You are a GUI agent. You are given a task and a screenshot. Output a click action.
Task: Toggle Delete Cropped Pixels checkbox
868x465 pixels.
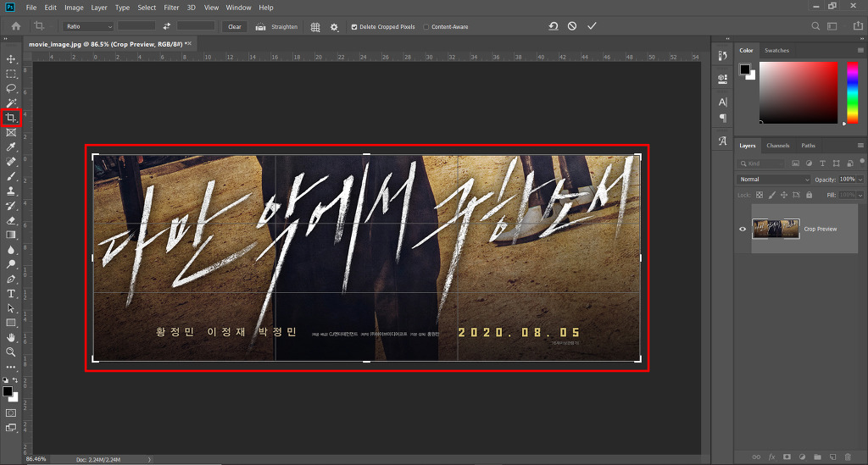tap(354, 26)
